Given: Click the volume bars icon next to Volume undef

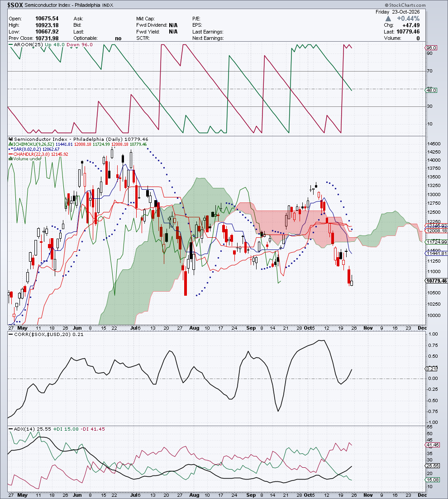Looking at the screenshot, I should tap(10, 159).
